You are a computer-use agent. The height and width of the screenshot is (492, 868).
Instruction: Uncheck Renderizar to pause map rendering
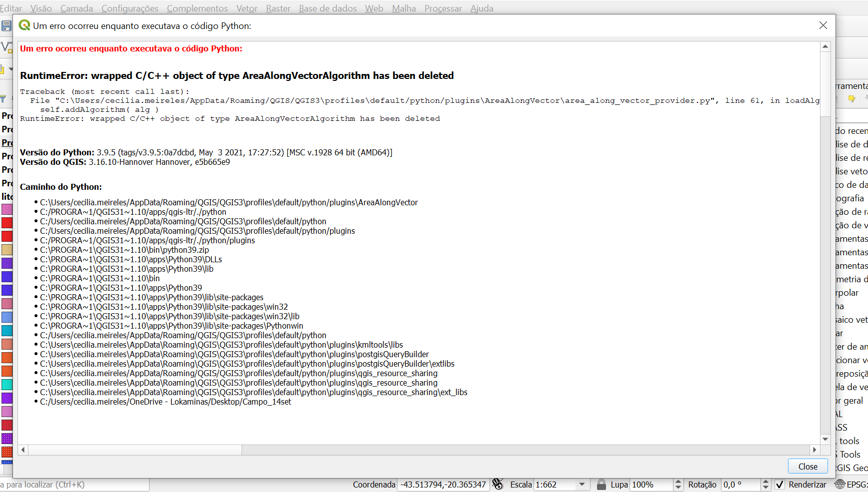(x=780, y=485)
